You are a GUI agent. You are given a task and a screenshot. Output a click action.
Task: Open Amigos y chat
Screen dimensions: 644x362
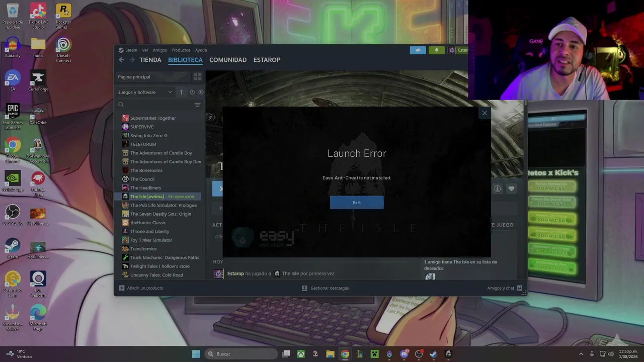[505, 288]
